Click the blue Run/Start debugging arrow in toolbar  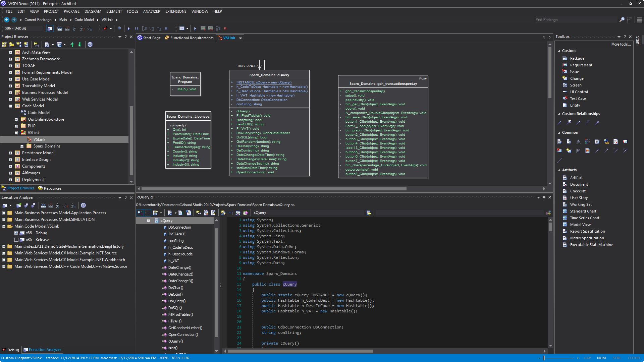click(128, 28)
